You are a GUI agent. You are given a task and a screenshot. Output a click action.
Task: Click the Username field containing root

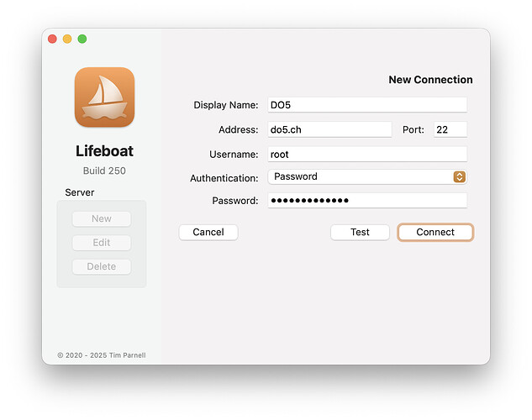(366, 155)
